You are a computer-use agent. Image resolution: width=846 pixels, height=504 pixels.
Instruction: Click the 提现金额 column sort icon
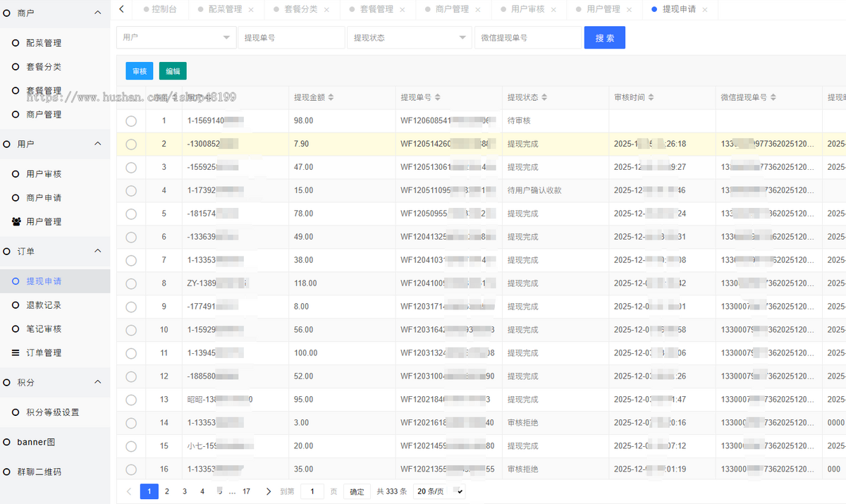(x=331, y=97)
